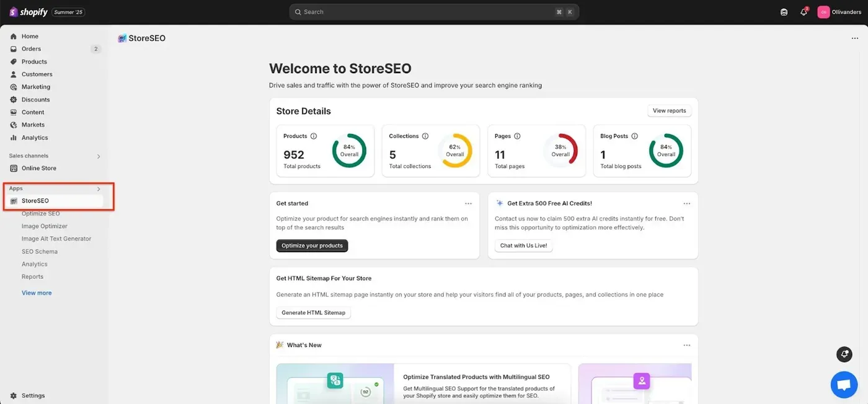Click the Optimize your products button
The image size is (868, 404).
[312, 245]
